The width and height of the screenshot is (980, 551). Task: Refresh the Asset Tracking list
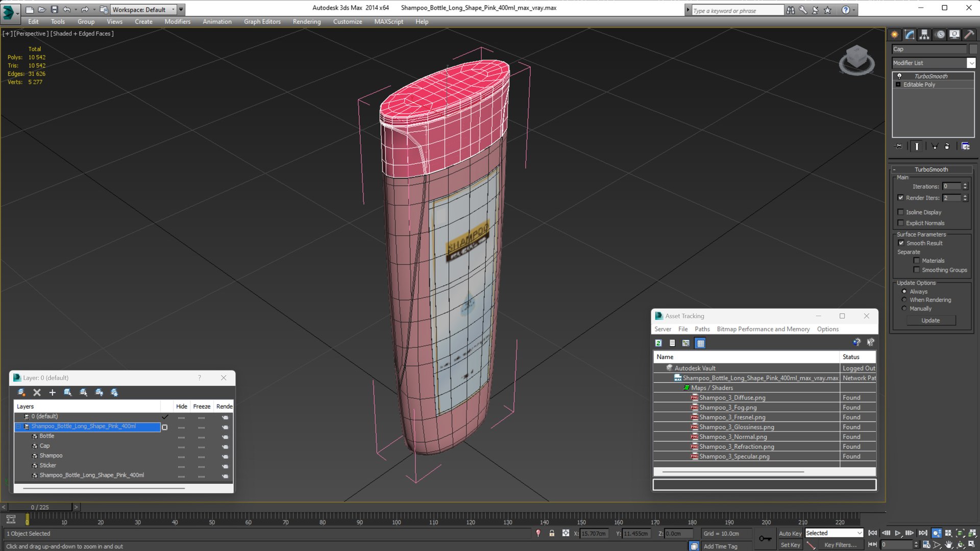click(658, 343)
